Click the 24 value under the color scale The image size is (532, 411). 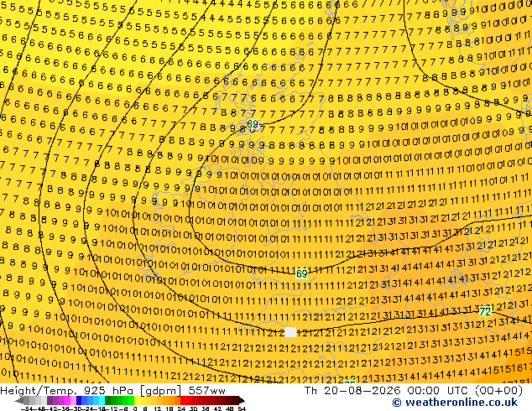pyautogui.click(x=181, y=409)
